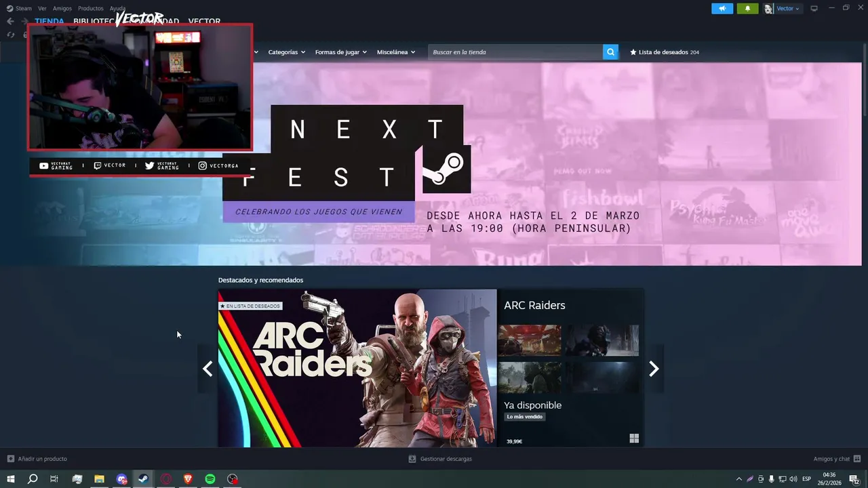
Task: Click the volume icon in system tray
Action: (x=793, y=479)
